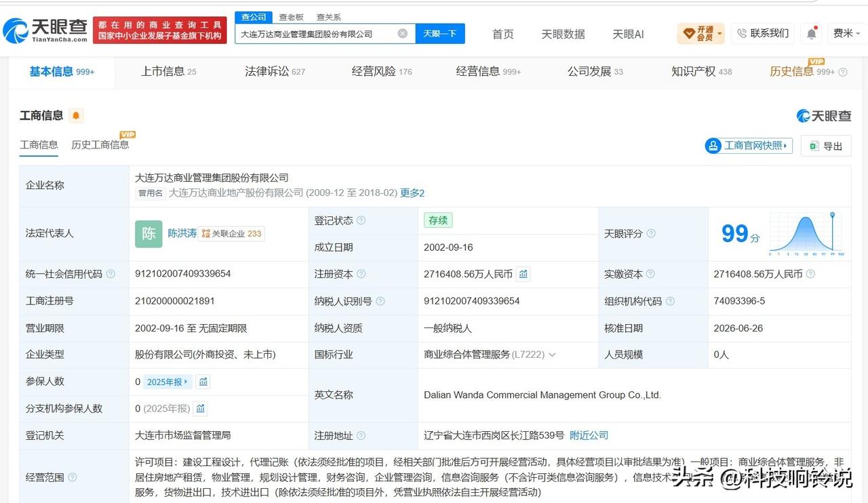Switch to 上市信息 tab
868x503 pixels.
168,71
